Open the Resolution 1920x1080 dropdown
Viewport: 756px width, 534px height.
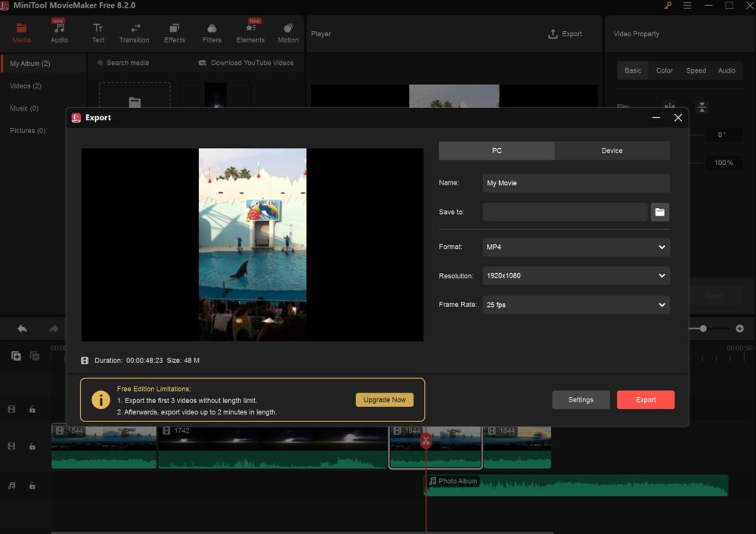point(576,275)
